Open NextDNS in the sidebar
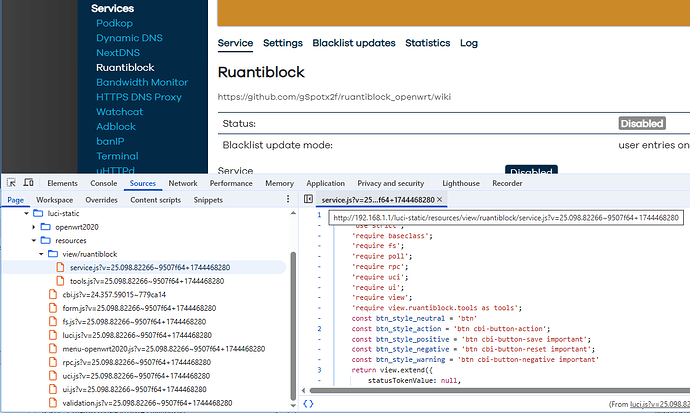 (x=118, y=53)
